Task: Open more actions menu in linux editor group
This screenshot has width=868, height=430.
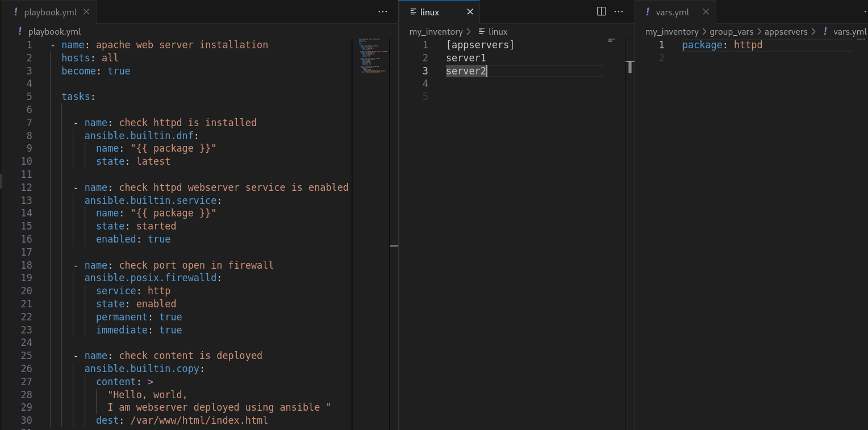Action: [x=619, y=11]
